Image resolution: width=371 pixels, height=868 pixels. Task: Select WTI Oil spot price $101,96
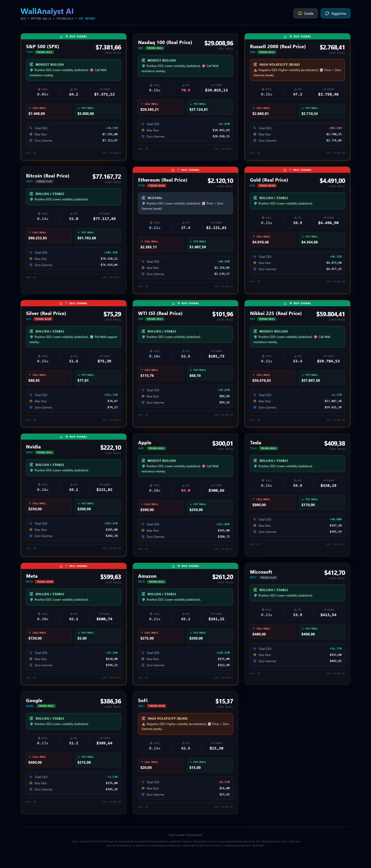point(222,314)
